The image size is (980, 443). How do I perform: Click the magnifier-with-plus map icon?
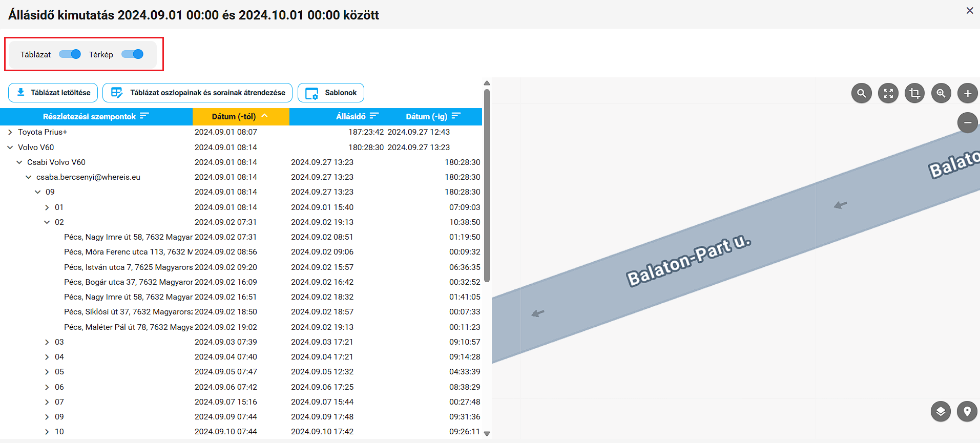click(941, 93)
